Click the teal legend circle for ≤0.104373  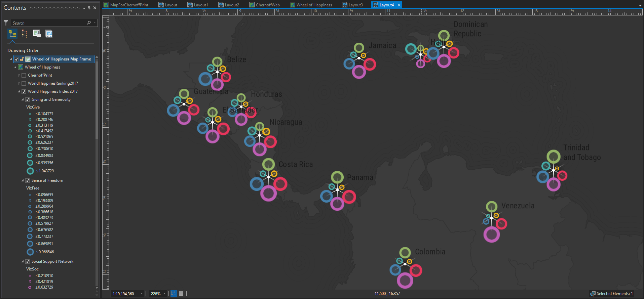(30, 114)
